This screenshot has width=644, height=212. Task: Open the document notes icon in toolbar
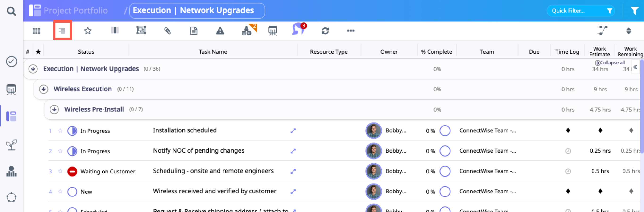tap(194, 31)
